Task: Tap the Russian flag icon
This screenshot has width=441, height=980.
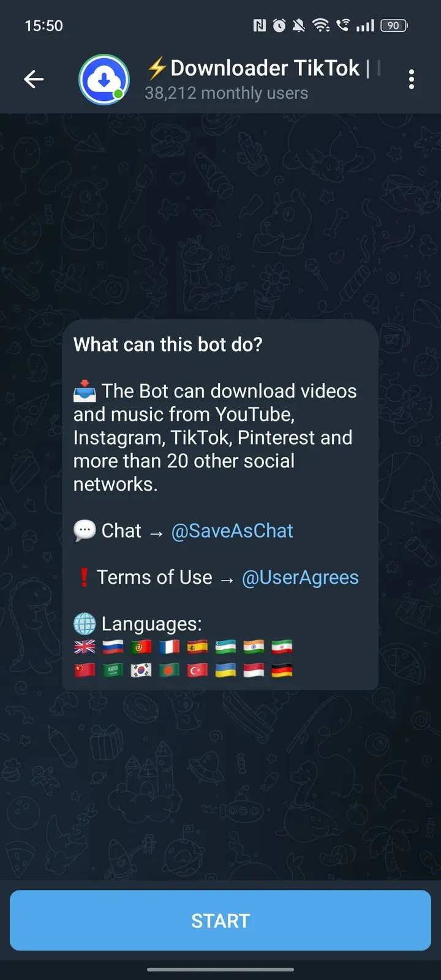Action: (x=113, y=647)
